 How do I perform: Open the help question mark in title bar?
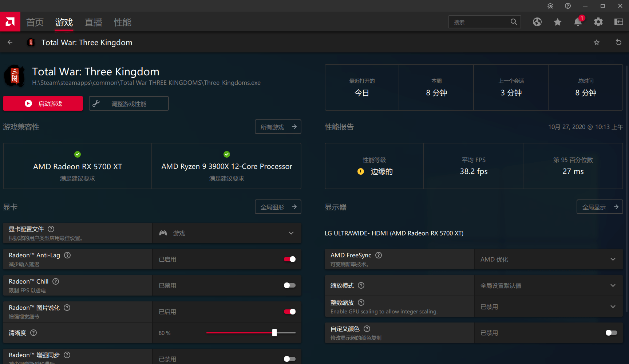point(568,6)
